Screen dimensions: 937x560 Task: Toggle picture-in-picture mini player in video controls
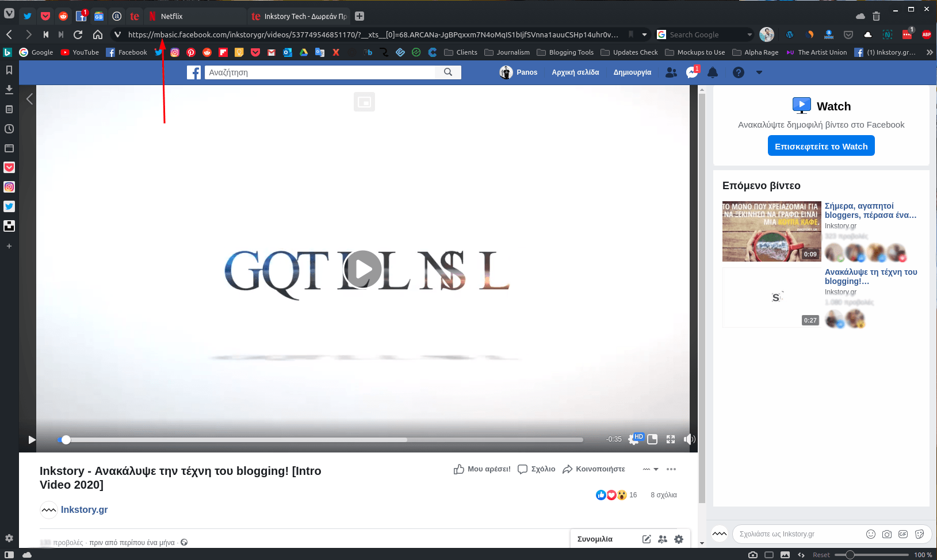[652, 439]
